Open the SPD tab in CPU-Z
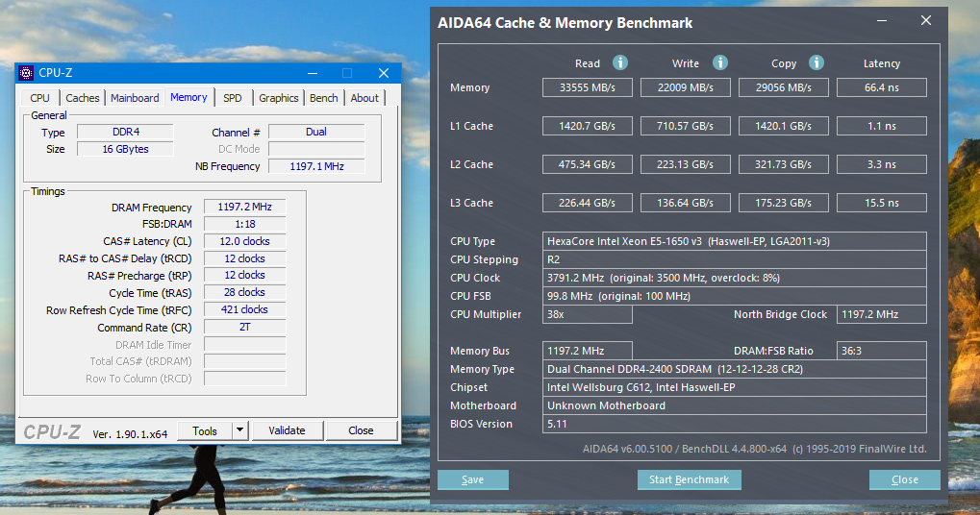 (x=233, y=98)
